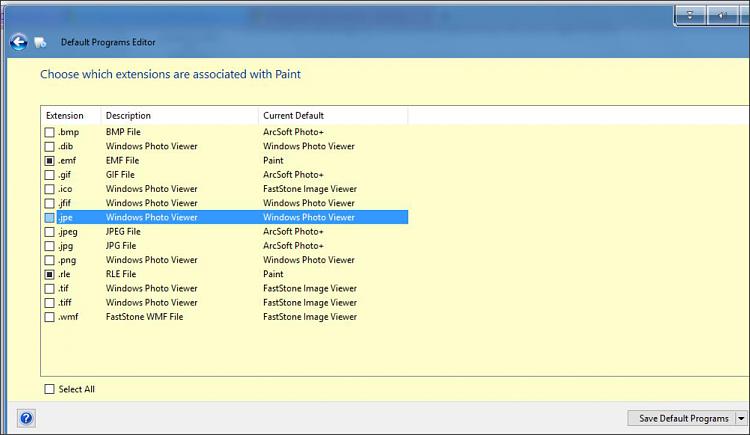
Task: Click ArcSoft Photo+ default in .jpg row
Action: click(x=293, y=245)
